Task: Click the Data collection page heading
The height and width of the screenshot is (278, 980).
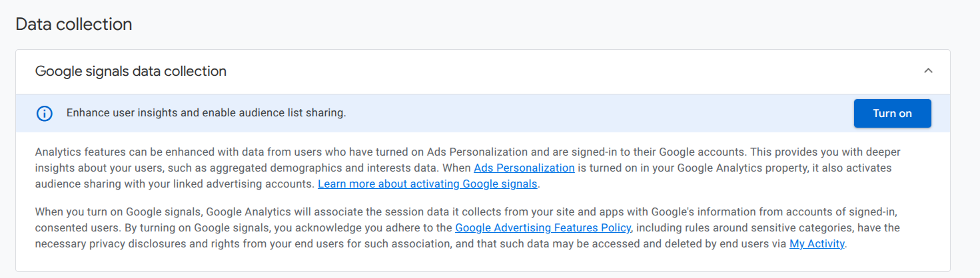Action: point(74,25)
